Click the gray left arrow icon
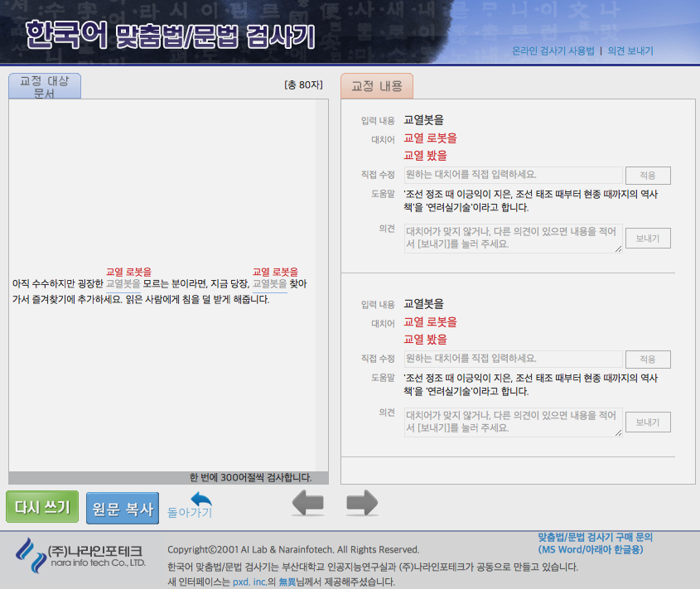This screenshot has width=700, height=589. (x=308, y=503)
